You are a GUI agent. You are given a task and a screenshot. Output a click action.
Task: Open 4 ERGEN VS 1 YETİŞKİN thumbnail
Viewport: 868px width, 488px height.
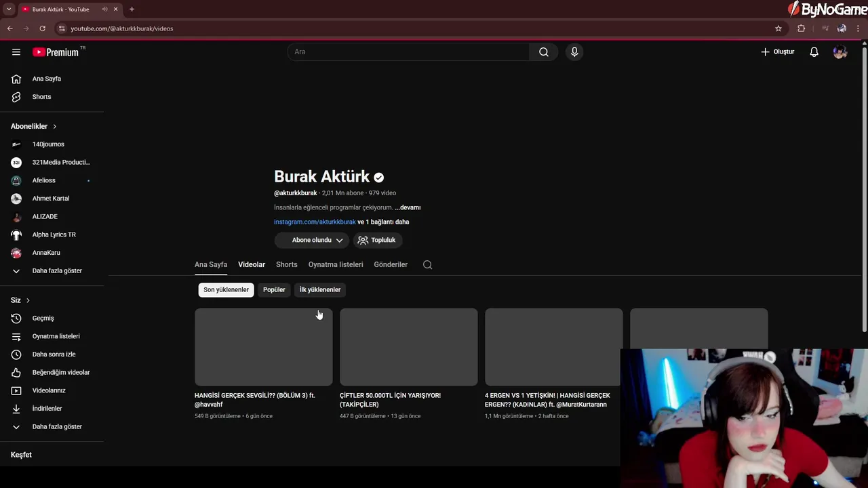pyautogui.click(x=554, y=347)
